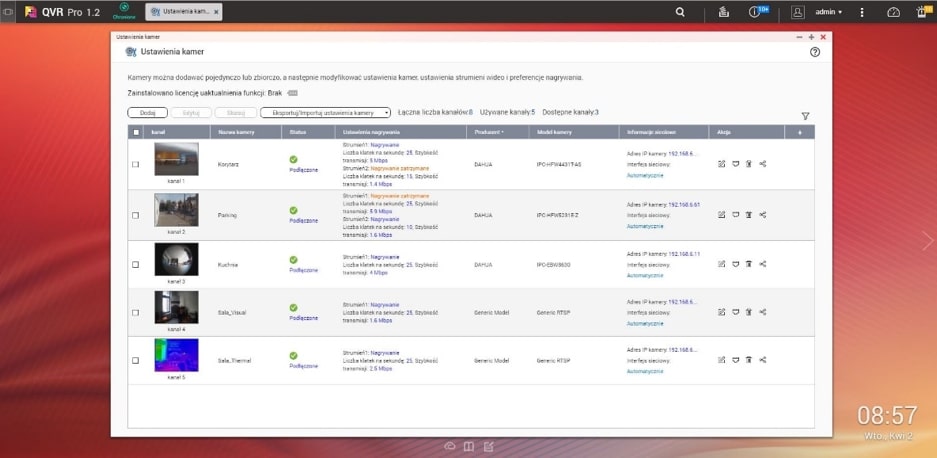Open IP address link 192.168.6.11
The height and width of the screenshot is (458, 937).
pyautogui.click(x=684, y=254)
